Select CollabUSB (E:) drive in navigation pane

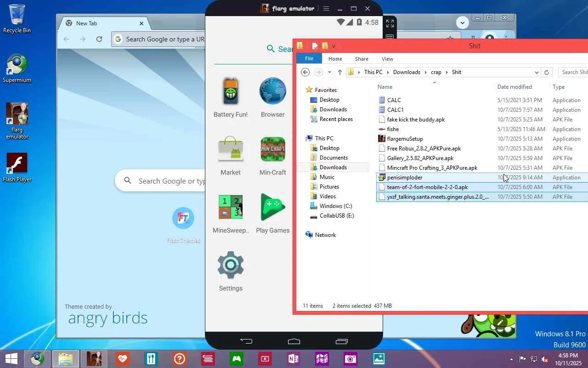click(x=337, y=216)
